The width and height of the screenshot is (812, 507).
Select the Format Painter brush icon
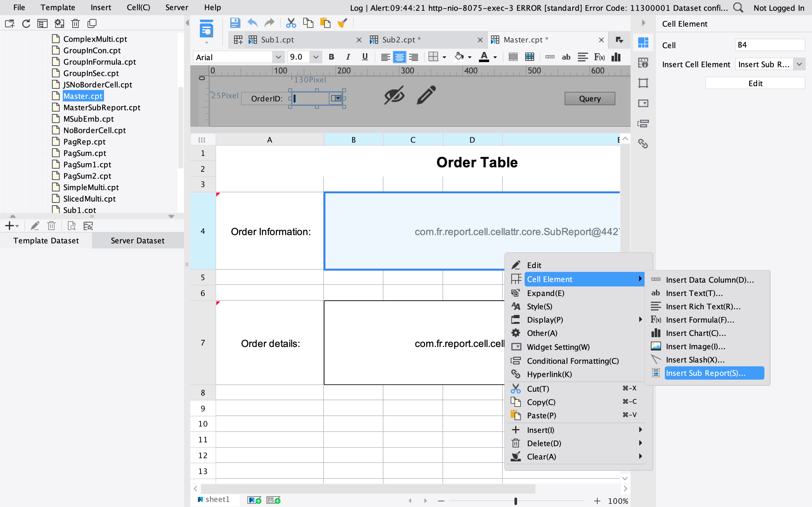343,23
